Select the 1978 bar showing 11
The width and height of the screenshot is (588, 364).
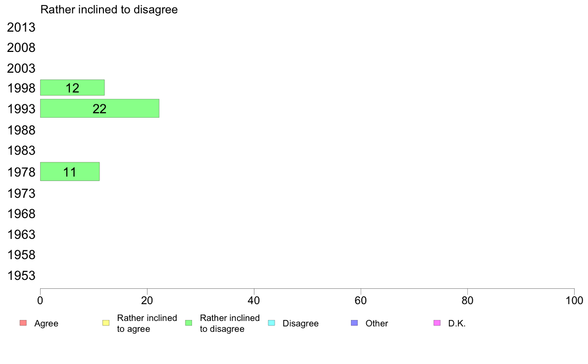70,172
